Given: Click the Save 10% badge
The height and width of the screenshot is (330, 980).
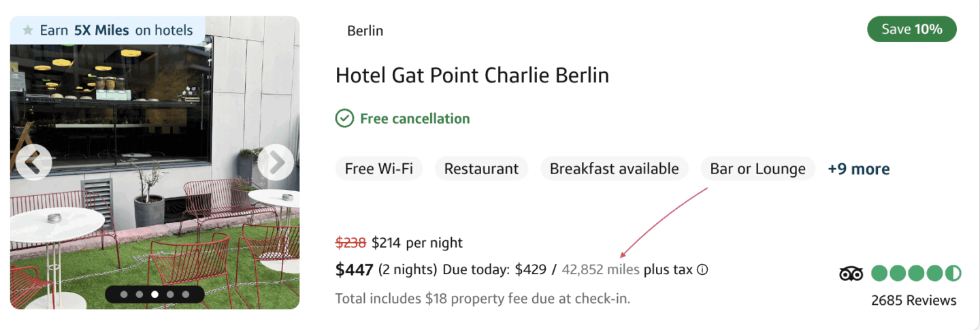Looking at the screenshot, I should click(x=911, y=29).
